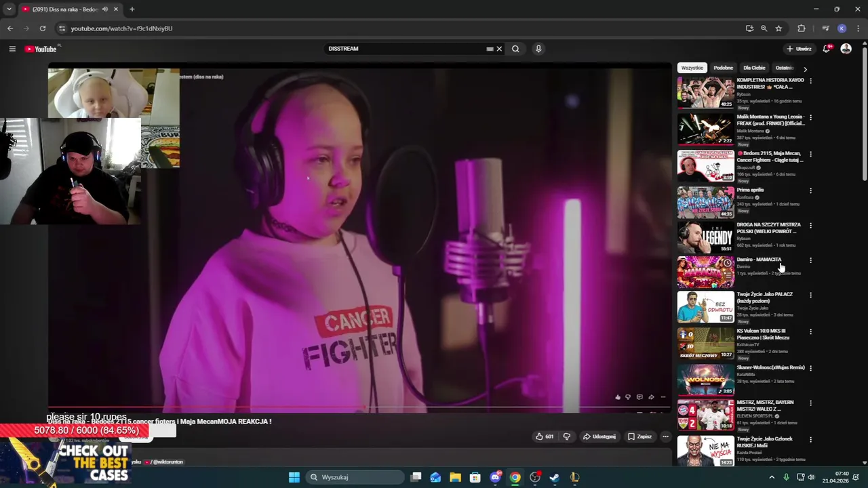Select the Ostatnio filter chip

pyautogui.click(x=785, y=68)
